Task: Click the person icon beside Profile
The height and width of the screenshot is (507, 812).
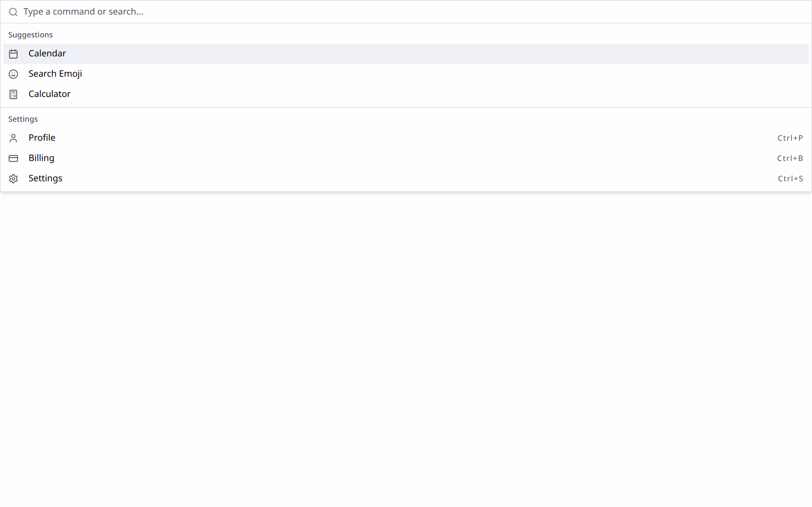Action: 13,138
